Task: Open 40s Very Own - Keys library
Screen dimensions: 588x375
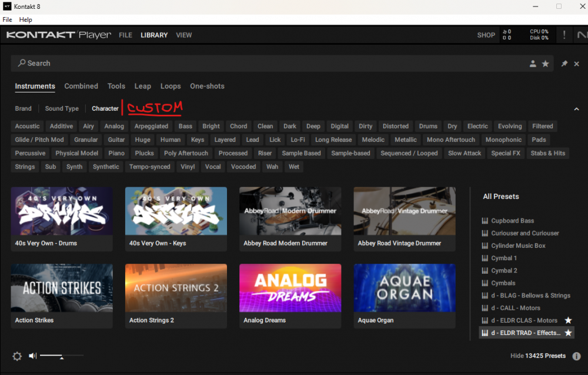Action: pyautogui.click(x=176, y=219)
